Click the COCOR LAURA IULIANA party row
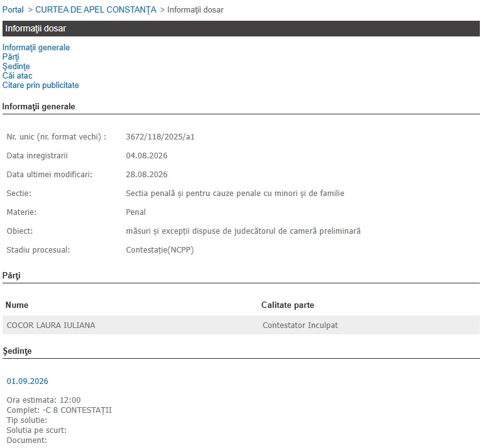 pos(241,325)
